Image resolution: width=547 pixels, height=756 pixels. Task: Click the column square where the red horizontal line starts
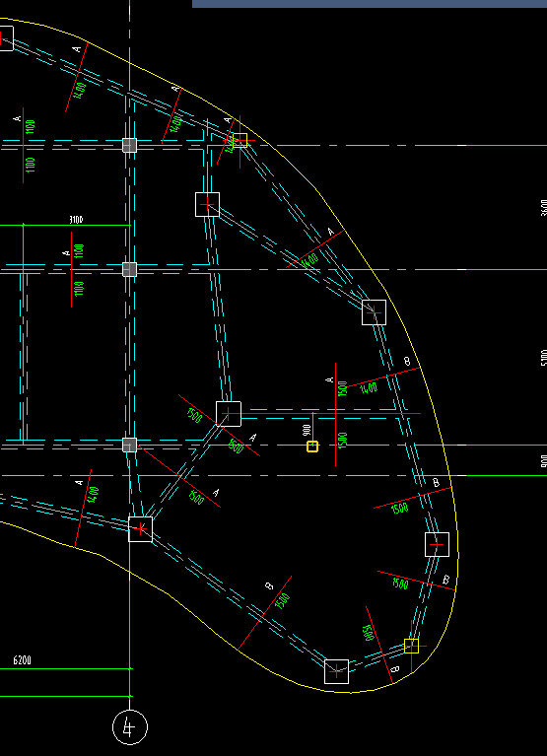(229, 414)
